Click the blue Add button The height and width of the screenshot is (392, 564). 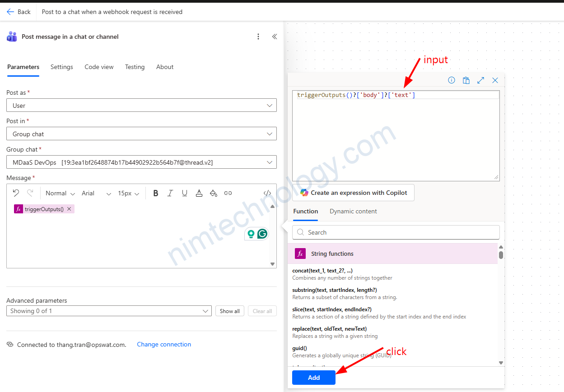coord(314,378)
